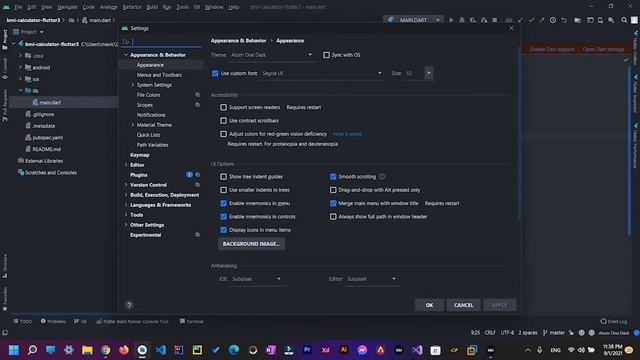Click the OK button
The width and height of the screenshot is (640, 360).
tap(429, 305)
